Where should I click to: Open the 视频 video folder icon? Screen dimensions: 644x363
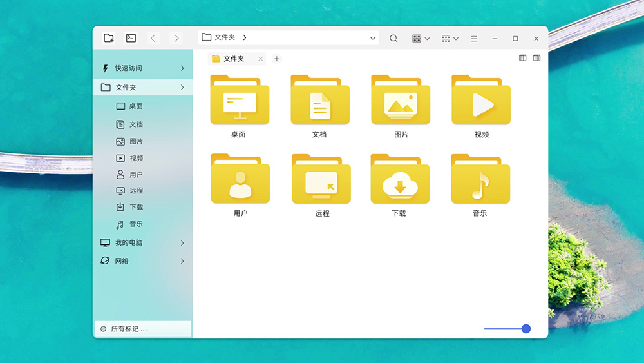tap(481, 101)
